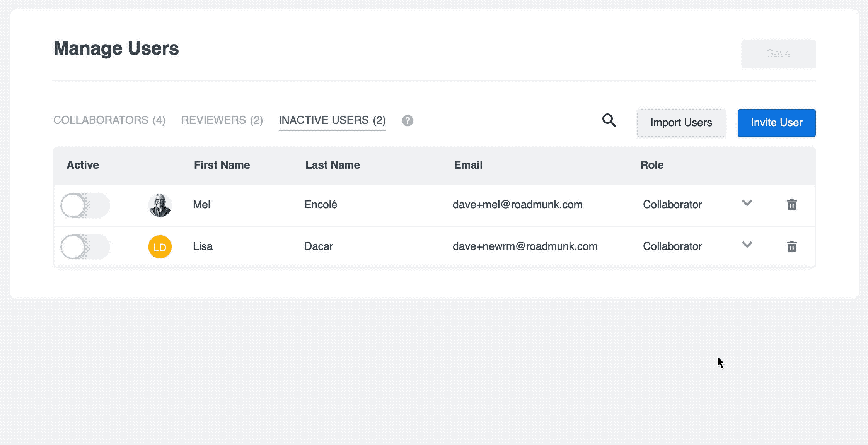
Task: Click Mel's profile picture
Action: click(160, 205)
